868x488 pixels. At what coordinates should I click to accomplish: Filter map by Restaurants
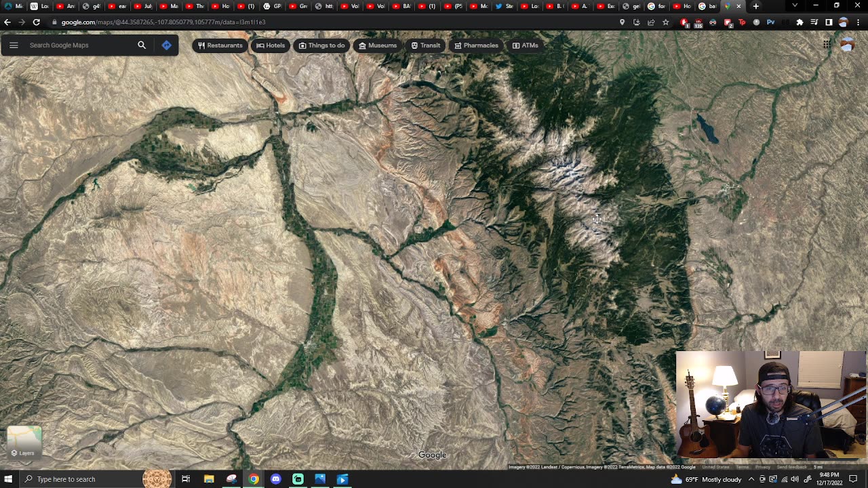point(220,45)
